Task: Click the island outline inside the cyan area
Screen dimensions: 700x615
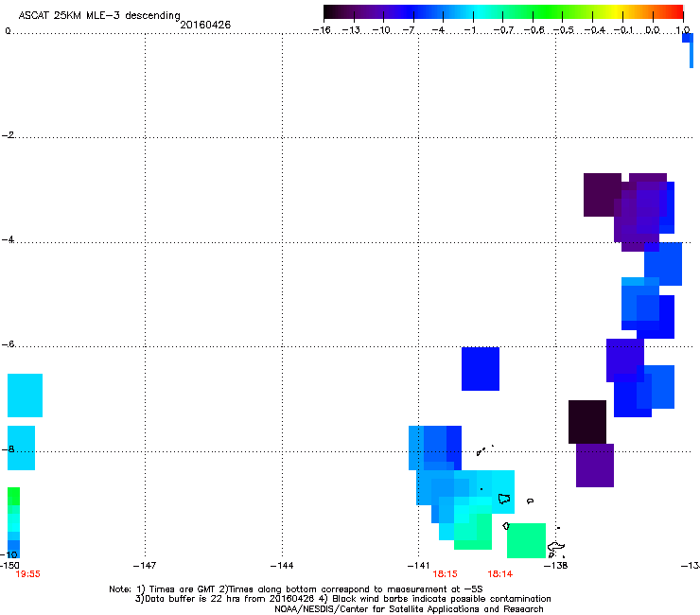Action: point(504,499)
